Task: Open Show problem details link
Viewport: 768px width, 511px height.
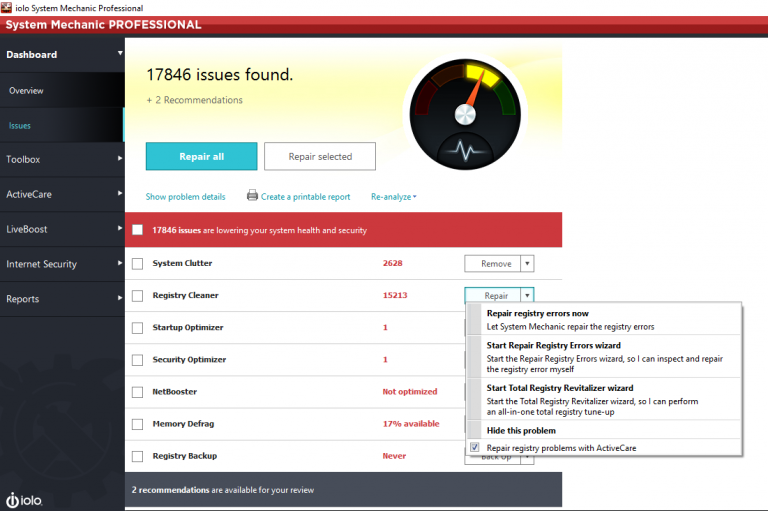Action: click(186, 197)
